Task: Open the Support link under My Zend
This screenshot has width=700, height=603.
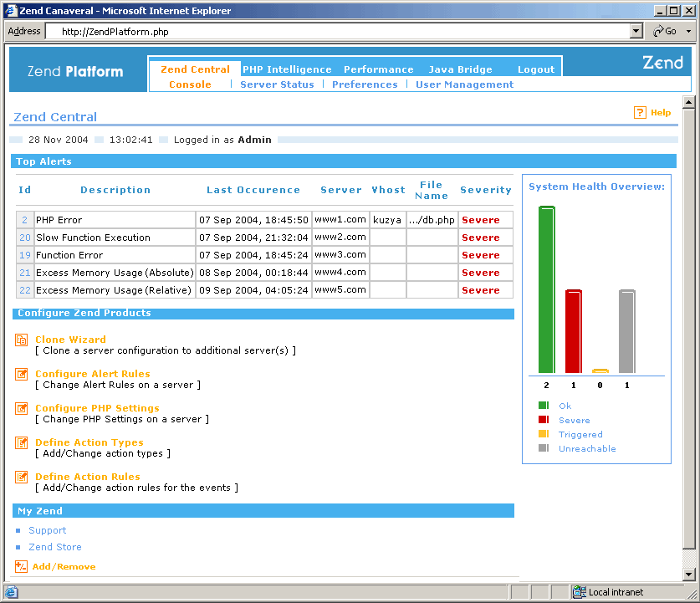Action: [47, 530]
